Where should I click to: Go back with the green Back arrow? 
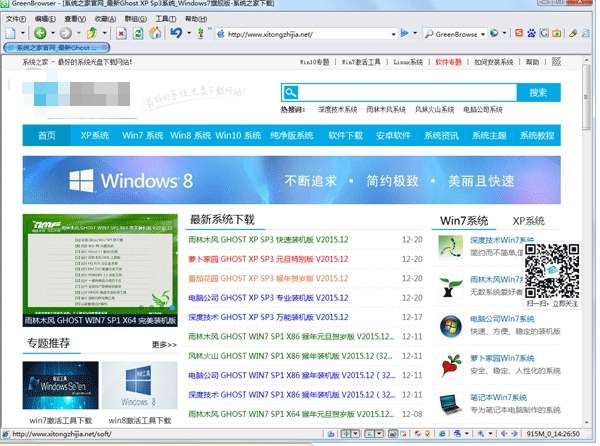click(x=40, y=33)
